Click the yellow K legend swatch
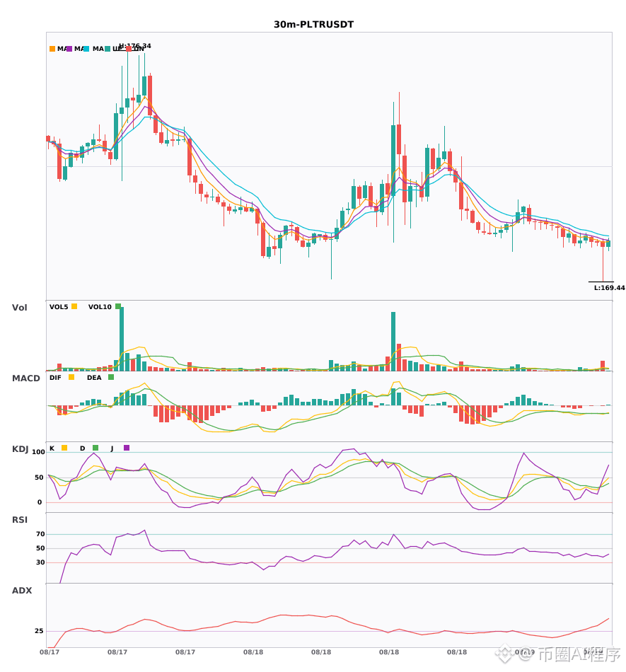The height and width of the screenshot is (672, 626). (64, 448)
